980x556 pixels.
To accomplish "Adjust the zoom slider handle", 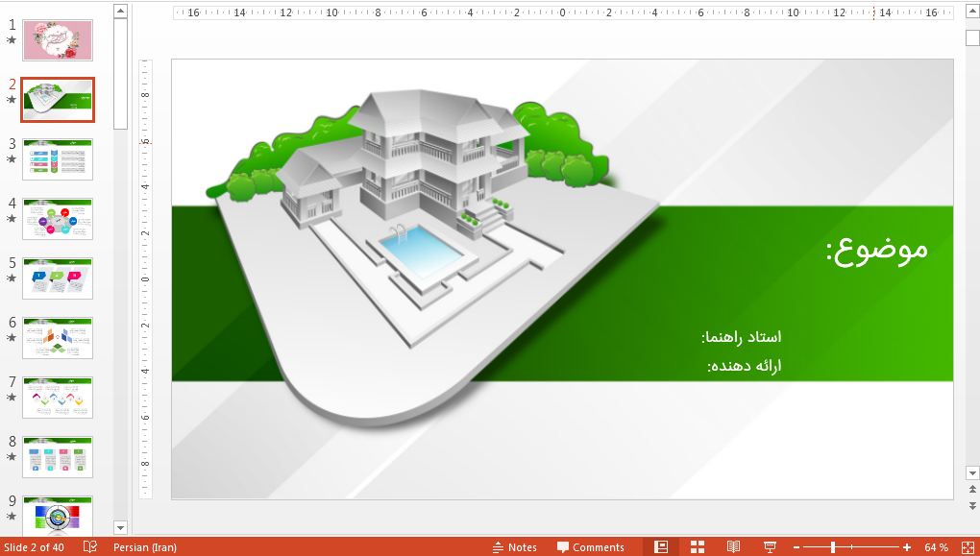I will point(834,546).
